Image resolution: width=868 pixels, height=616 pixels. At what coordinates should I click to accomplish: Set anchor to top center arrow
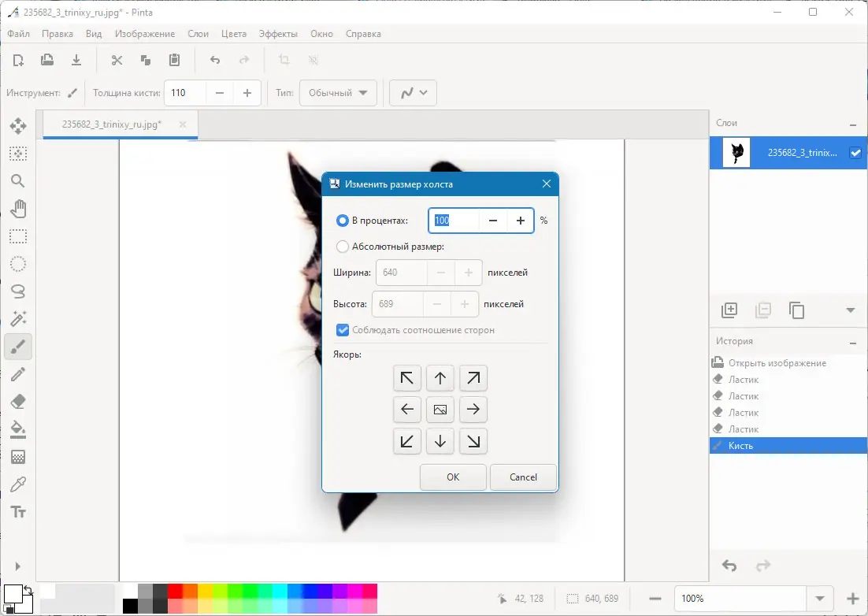(x=440, y=378)
